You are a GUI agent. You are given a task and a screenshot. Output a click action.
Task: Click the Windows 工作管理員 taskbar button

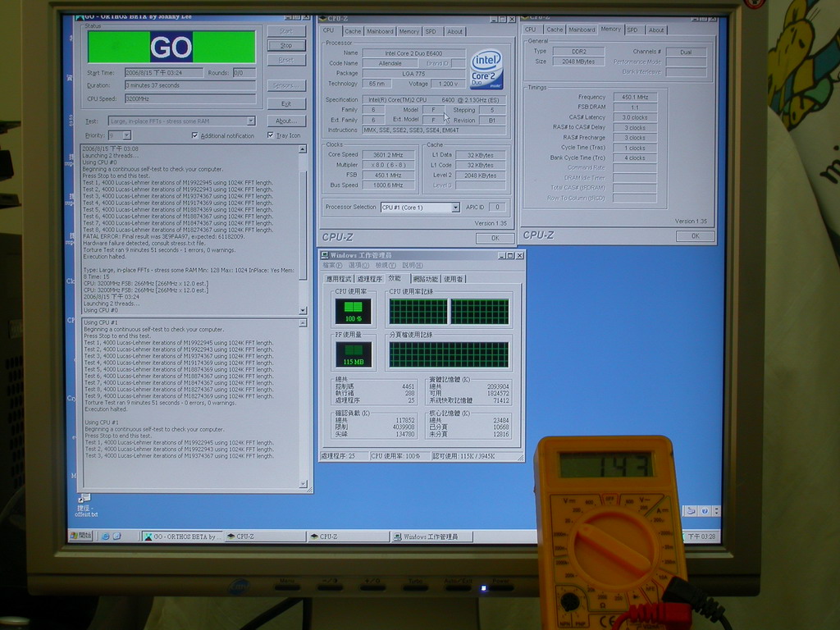tap(431, 536)
